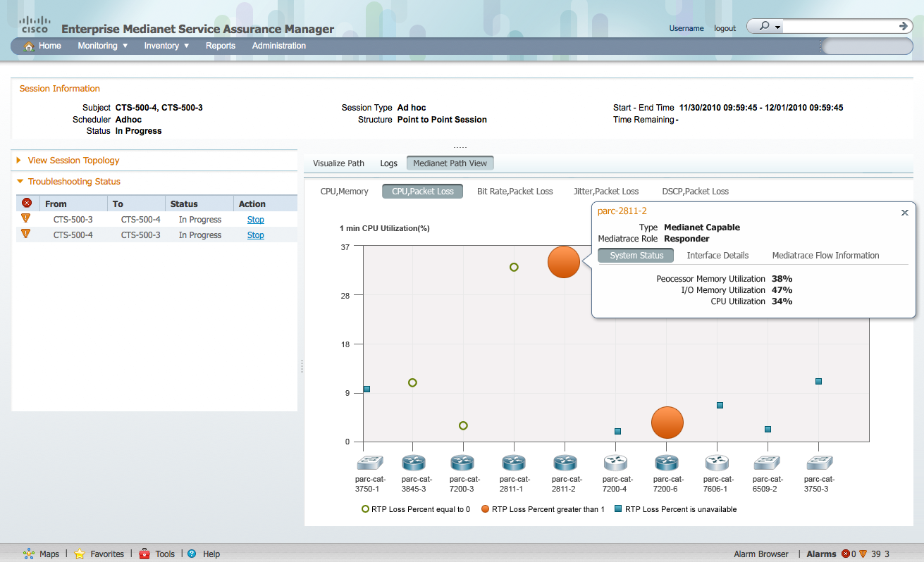Select the CPU,Packet Loss chart view

pyautogui.click(x=423, y=192)
